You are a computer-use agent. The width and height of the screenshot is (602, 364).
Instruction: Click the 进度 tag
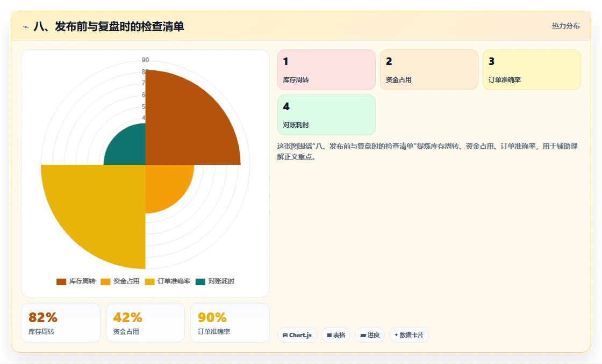(x=370, y=335)
